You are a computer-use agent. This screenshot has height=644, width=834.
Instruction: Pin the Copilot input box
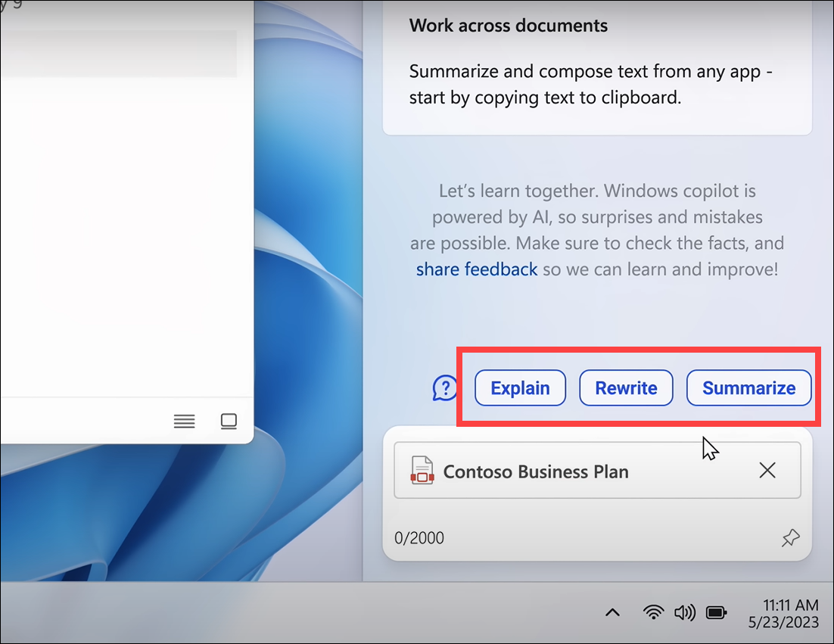tap(790, 537)
